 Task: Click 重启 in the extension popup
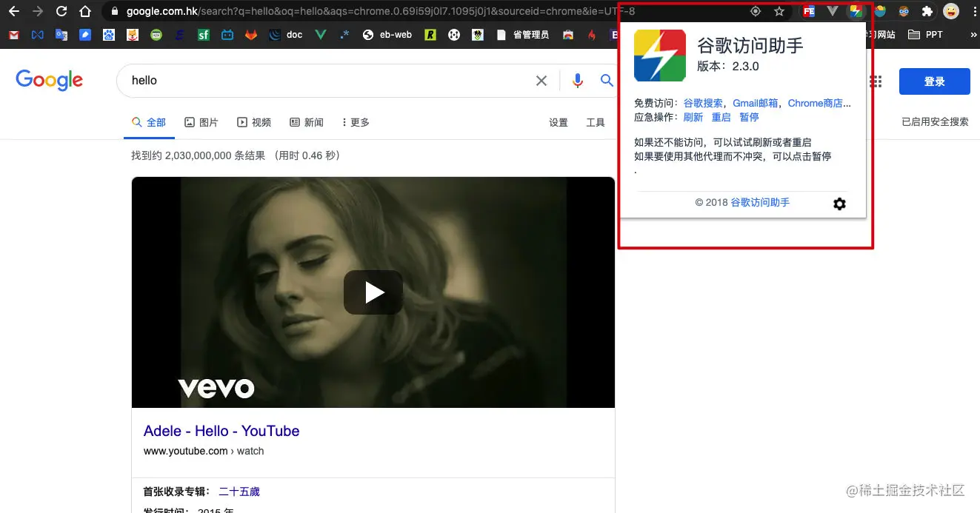tap(721, 117)
